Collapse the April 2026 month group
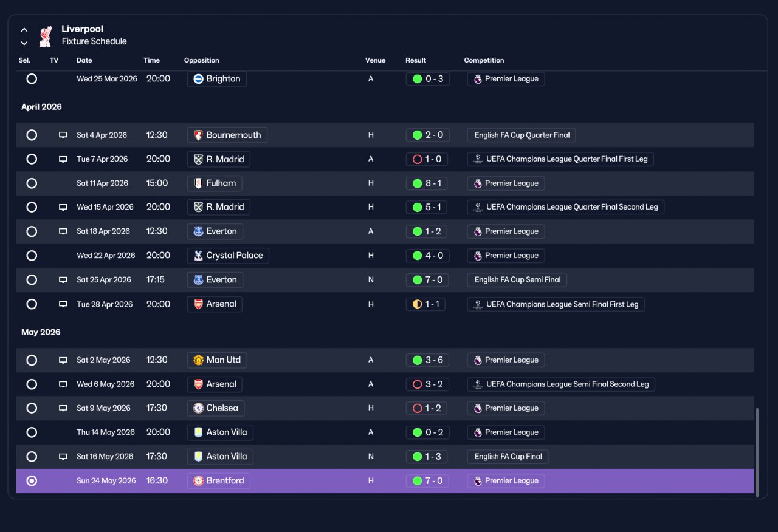 pyautogui.click(x=41, y=107)
